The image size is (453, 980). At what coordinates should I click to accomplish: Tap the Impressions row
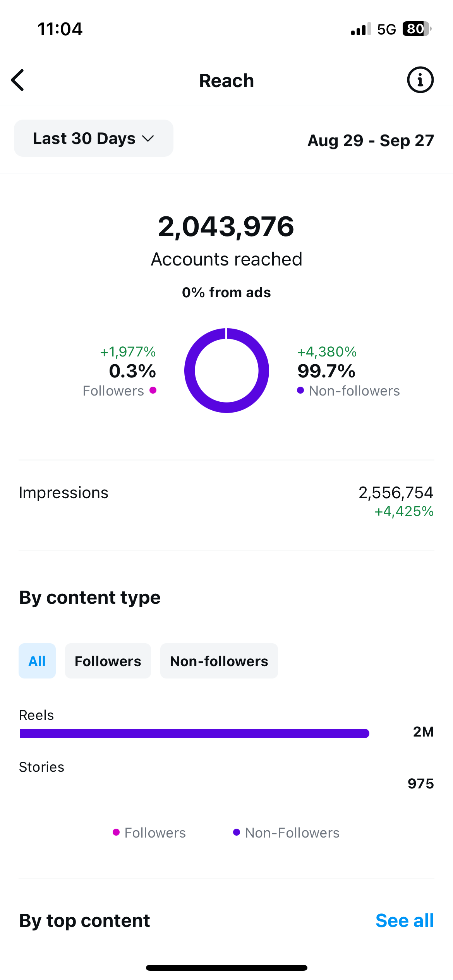pos(226,501)
